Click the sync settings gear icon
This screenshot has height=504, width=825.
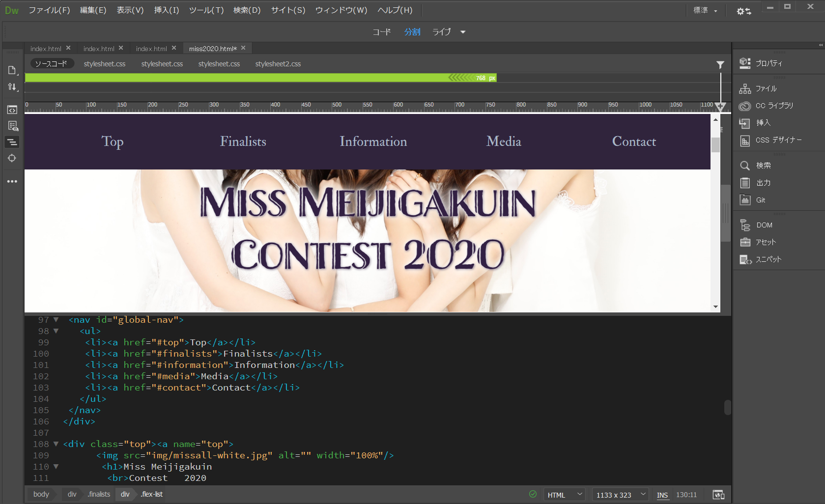tap(743, 11)
